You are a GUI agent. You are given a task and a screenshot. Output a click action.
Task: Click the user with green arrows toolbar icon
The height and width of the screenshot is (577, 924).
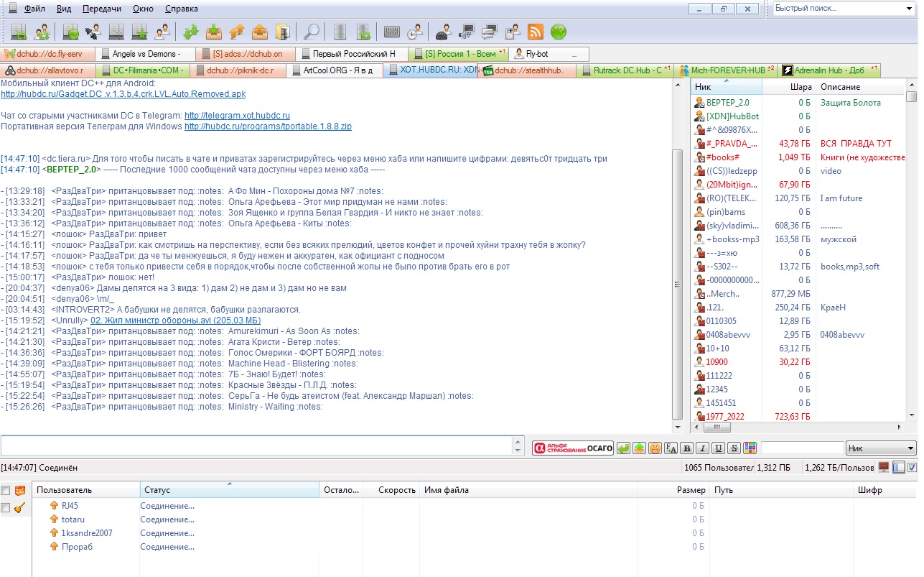click(x=43, y=32)
